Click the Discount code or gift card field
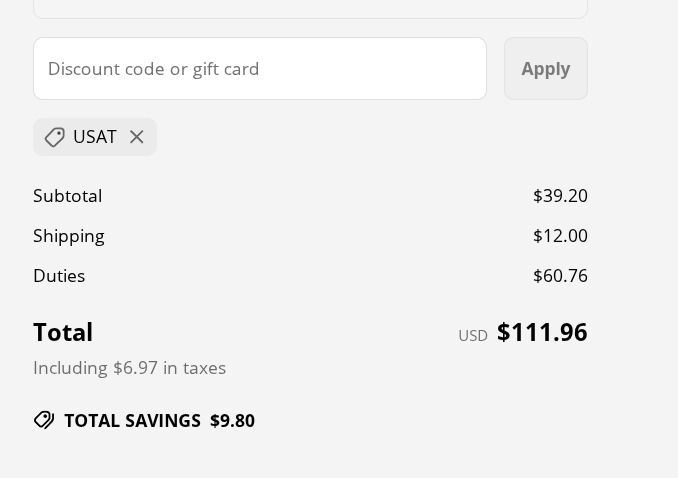This screenshot has height=478, width=678. tap(260, 68)
